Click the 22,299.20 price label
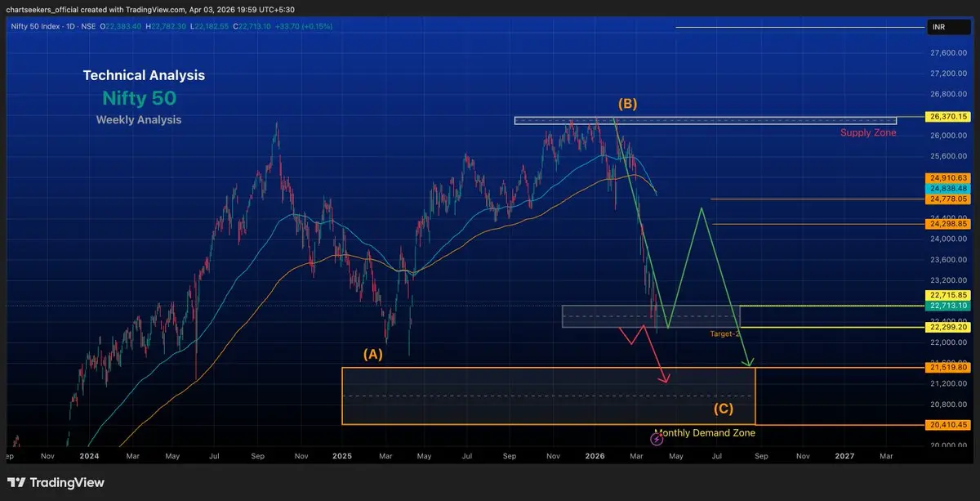The image size is (980, 501). [x=947, y=327]
